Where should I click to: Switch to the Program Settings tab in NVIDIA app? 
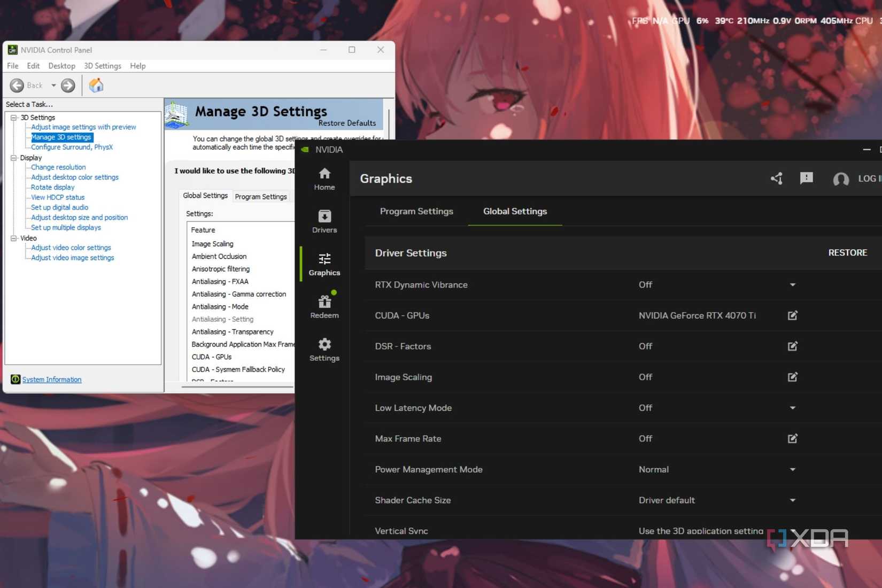click(416, 211)
